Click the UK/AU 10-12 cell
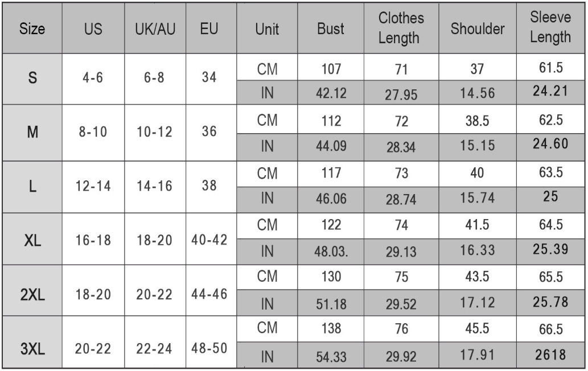Image resolution: width=588 pixels, height=371 pixels. [x=155, y=133]
